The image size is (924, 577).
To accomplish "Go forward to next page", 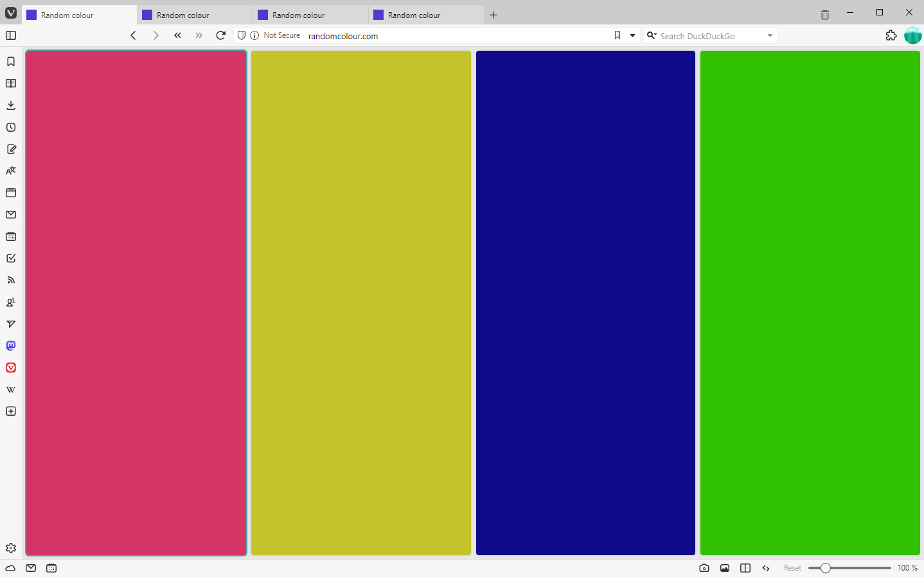I will 155,35.
